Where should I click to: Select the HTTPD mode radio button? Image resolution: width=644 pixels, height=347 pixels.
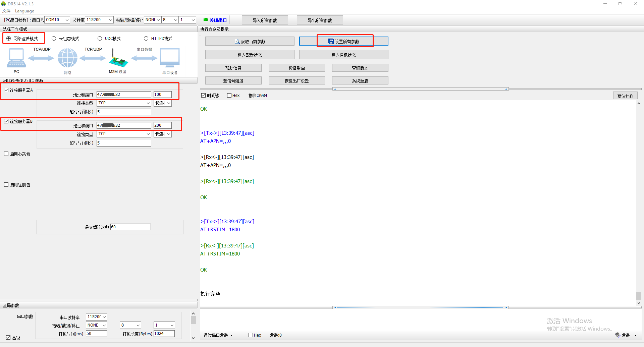click(x=146, y=39)
